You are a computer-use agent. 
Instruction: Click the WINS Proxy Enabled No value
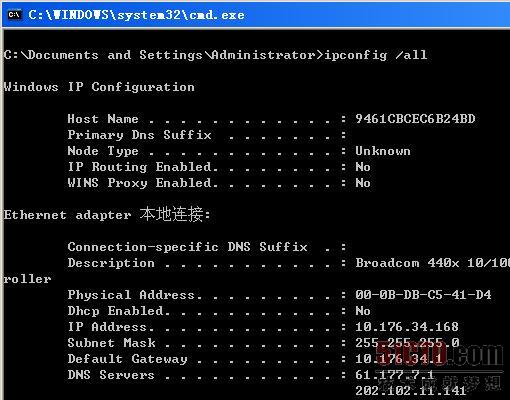coord(363,183)
